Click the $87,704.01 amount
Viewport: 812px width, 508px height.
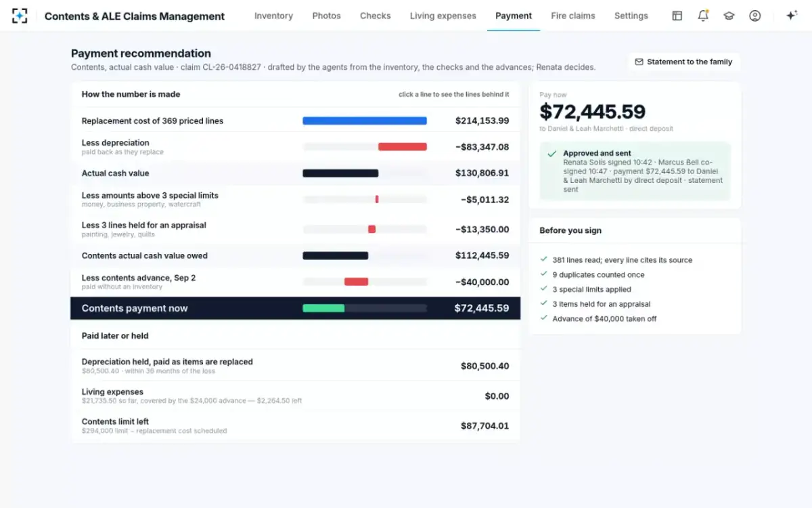click(x=485, y=425)
